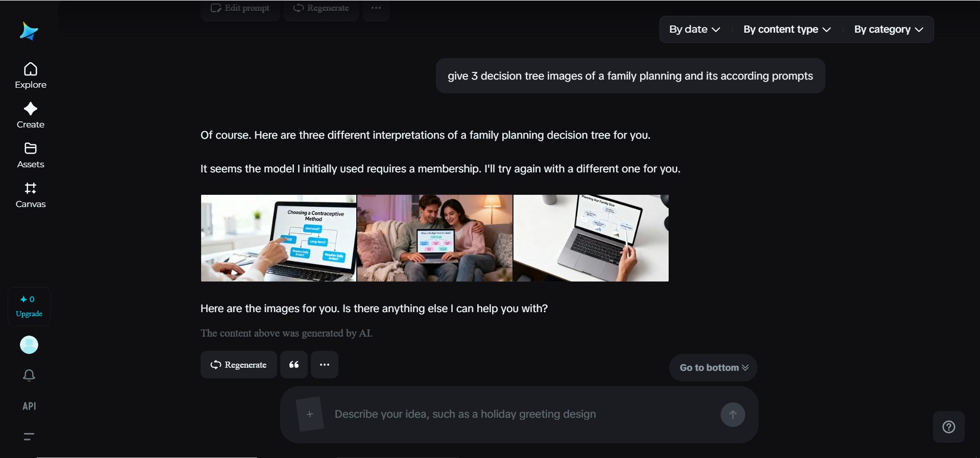The width and height of the screenshot is (980, 458).
Task: Expand the By date filter dropdown
Action: (x=695, y=30)
